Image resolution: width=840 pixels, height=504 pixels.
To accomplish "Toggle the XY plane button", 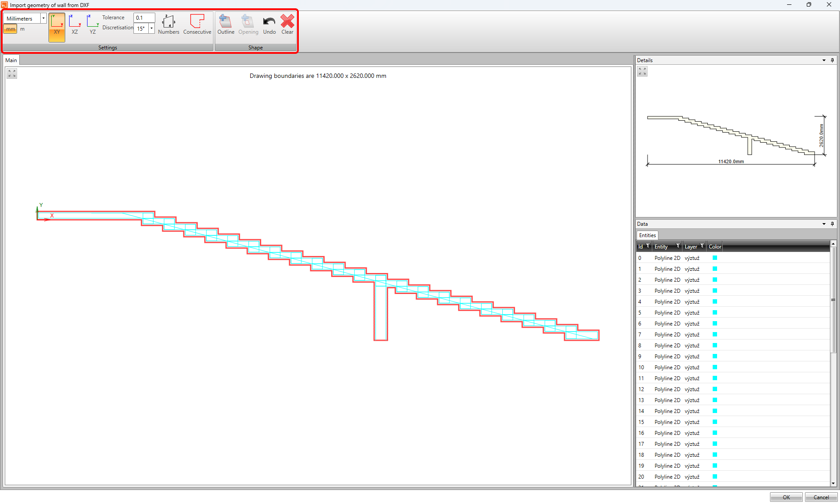I will click(x=57, y=27).
